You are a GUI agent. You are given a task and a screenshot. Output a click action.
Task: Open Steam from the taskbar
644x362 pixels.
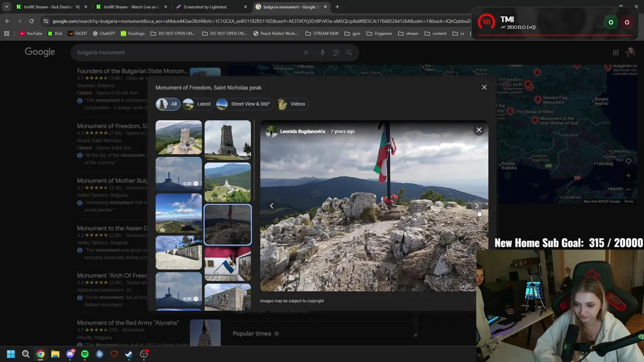[x=129, y=354]
